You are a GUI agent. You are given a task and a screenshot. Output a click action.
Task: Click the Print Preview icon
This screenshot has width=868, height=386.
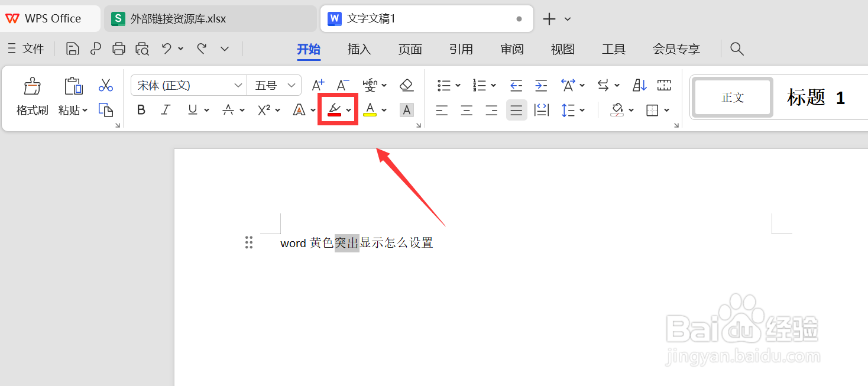pyautogui.click(x=142, y=48)
